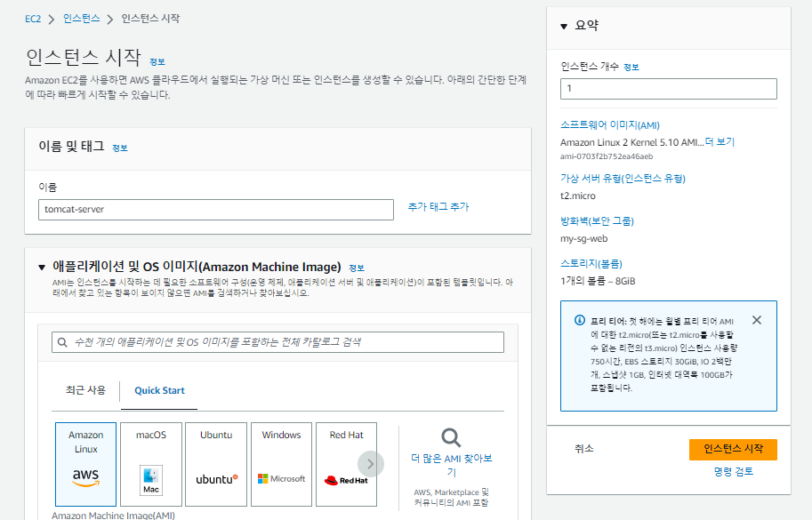Open the 방화벽(보안 그룹) summary link
Viewport: 812px width, 520px height.
pyautogui.click(x=597, y=221)
